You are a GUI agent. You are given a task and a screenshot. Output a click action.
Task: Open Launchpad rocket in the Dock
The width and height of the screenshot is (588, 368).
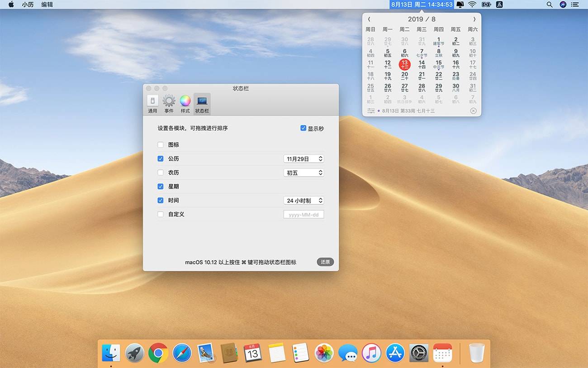[x=135, y=353]
